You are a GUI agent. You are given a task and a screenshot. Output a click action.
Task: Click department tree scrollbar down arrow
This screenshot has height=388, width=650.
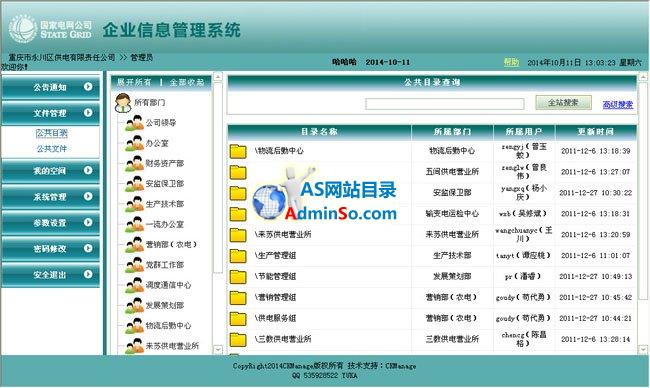point(218,349)
